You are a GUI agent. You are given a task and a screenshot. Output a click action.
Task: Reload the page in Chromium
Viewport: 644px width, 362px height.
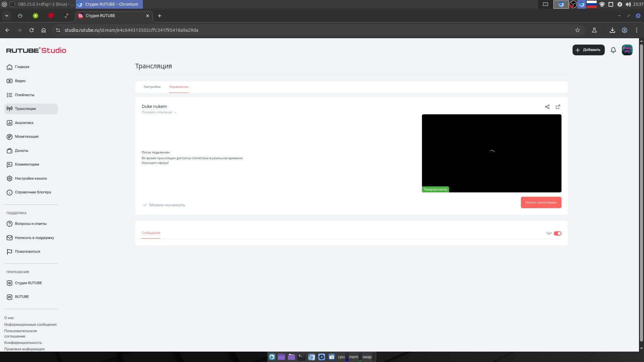(32, 30)
